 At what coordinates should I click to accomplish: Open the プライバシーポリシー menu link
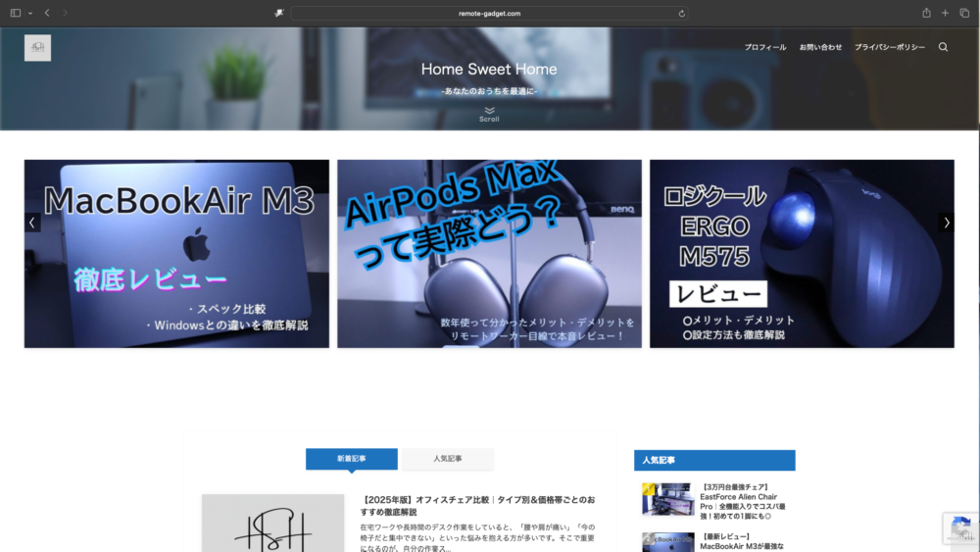[890, 47]
